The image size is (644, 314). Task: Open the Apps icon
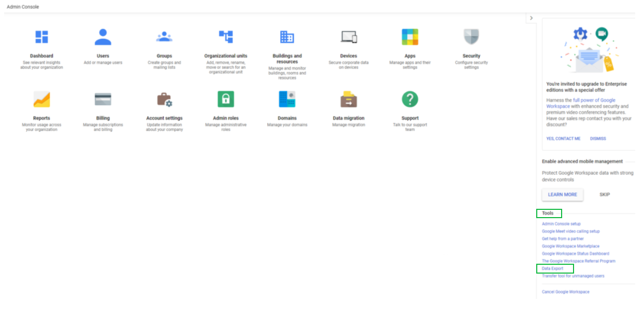tap(410, 37)
